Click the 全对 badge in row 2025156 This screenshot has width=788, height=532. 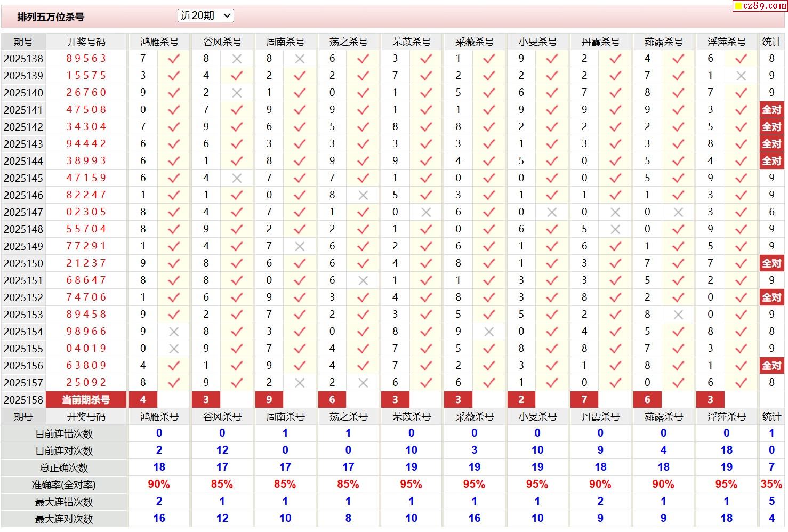[771, 366]
